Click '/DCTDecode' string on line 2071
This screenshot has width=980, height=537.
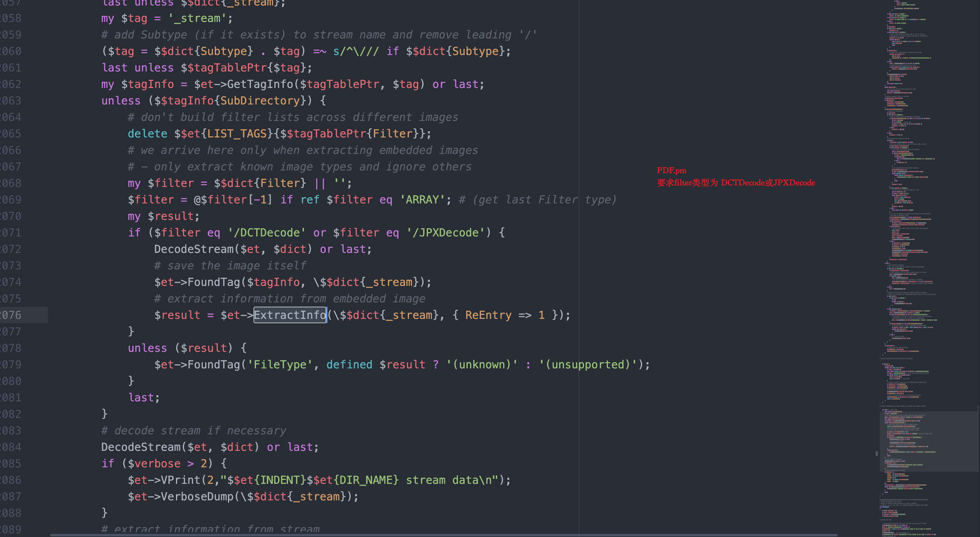point(266,232)
